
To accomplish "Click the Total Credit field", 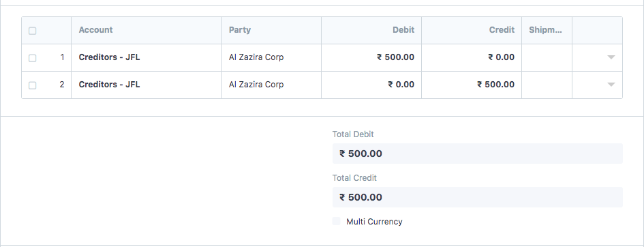I will point(478,197).
